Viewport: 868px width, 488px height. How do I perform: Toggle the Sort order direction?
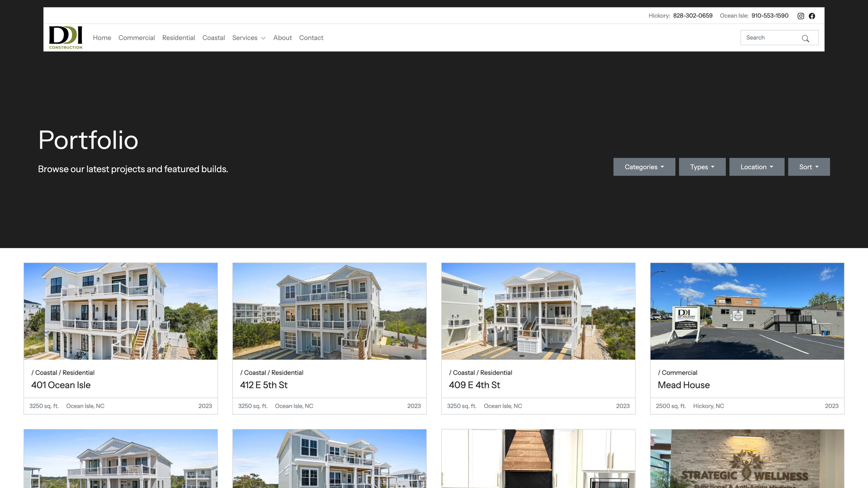point(817,167)
